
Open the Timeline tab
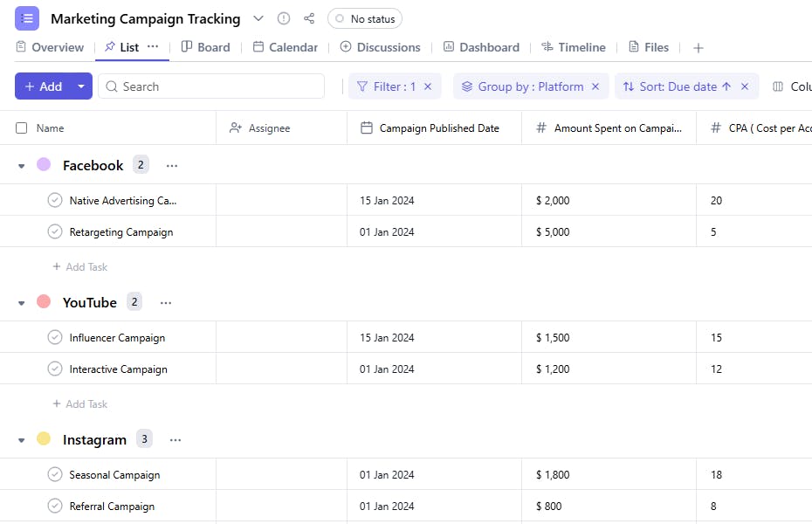pyautogui.click(x=573, y=47)
